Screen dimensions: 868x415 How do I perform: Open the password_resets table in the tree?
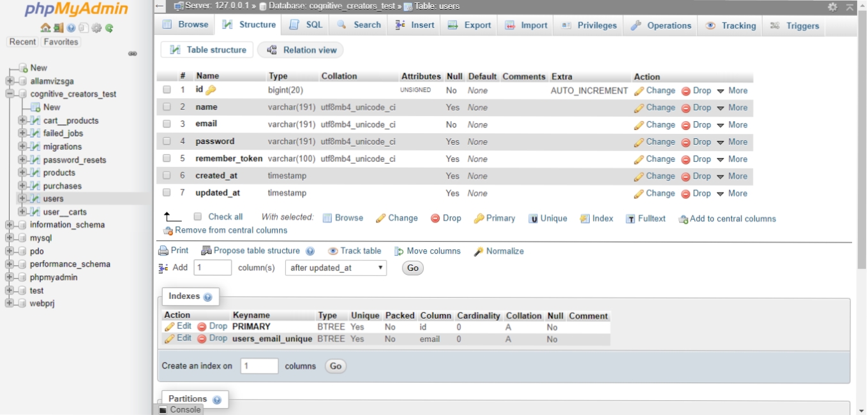coord(75,160)
